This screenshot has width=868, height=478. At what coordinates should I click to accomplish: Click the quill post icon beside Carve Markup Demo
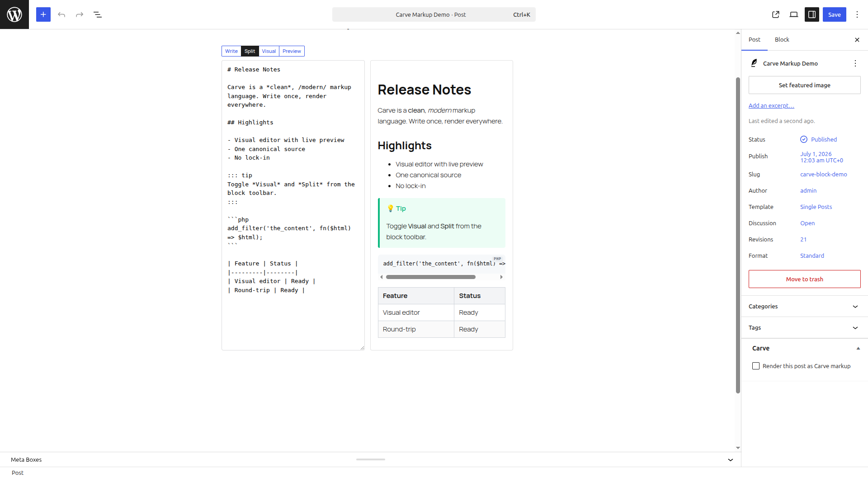754,63
